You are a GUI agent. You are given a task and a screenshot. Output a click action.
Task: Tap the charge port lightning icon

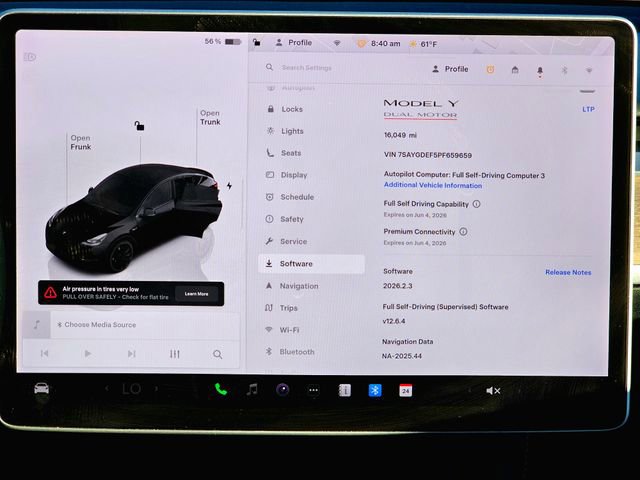point(229,186)
